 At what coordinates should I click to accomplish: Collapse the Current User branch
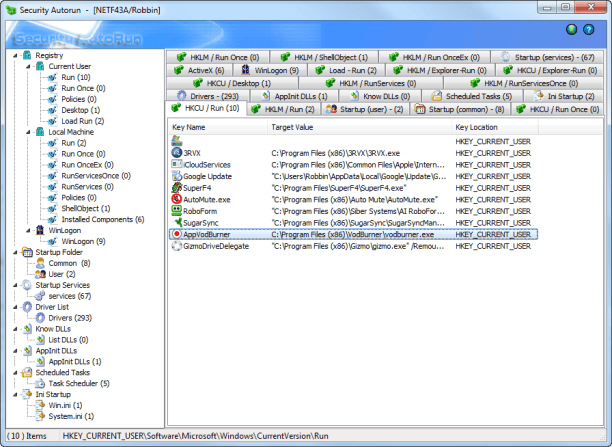(28, 67)
